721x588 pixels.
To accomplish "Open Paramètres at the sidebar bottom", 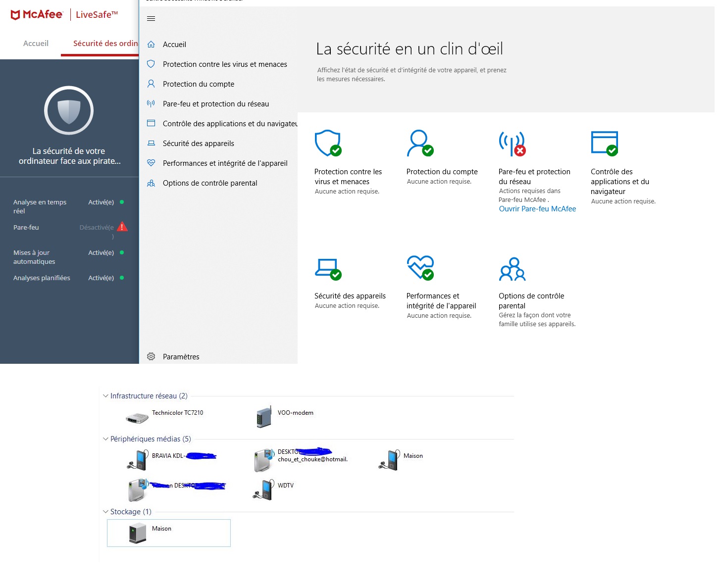I will pos(181,357).
